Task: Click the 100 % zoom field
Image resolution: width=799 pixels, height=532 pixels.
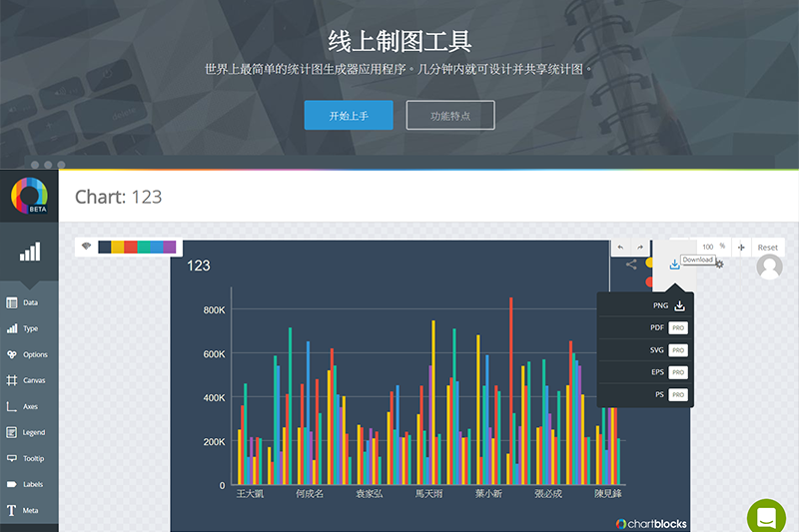Action: (x=711, y=247)
